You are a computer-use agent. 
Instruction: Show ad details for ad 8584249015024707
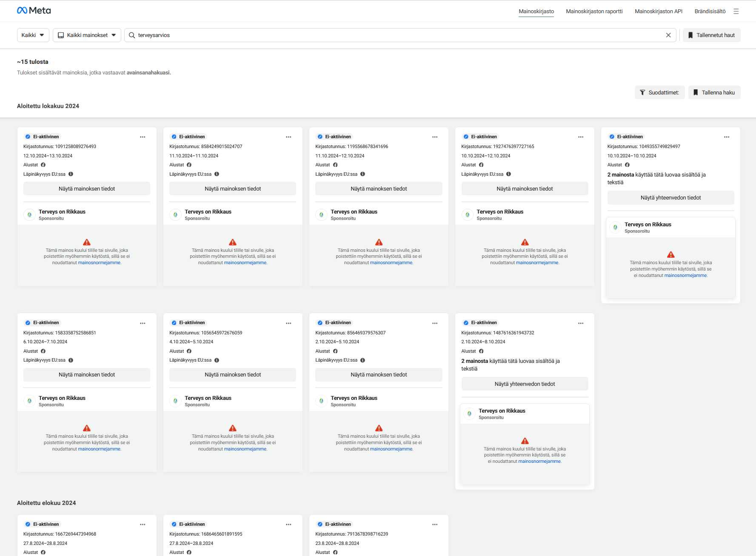pyautogui.click(x=233, y=189)
